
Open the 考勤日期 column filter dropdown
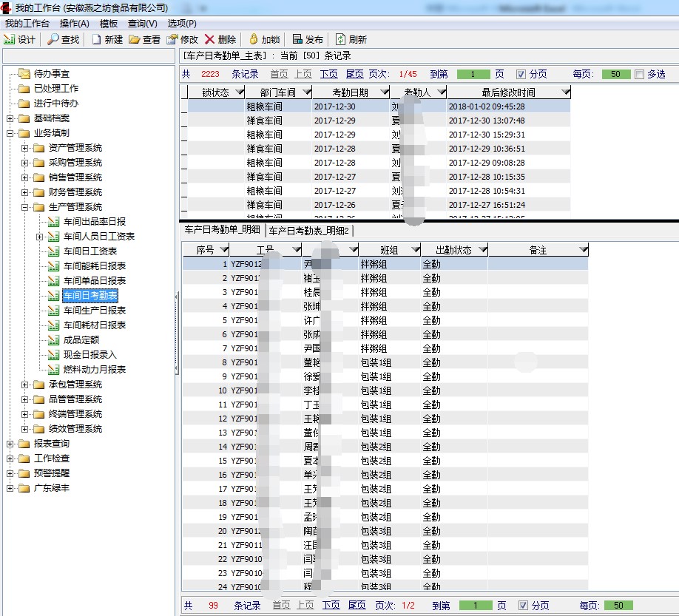point(382,92)
